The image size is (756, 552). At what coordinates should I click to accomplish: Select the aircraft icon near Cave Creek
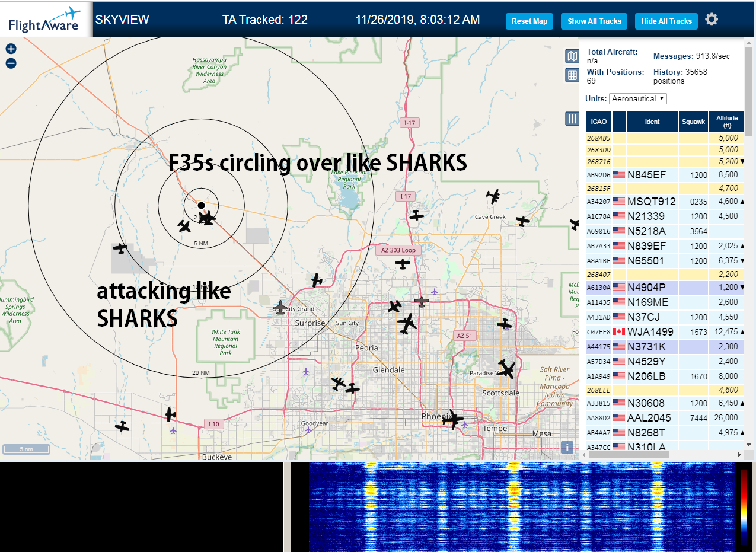click(x=493, y=196)
